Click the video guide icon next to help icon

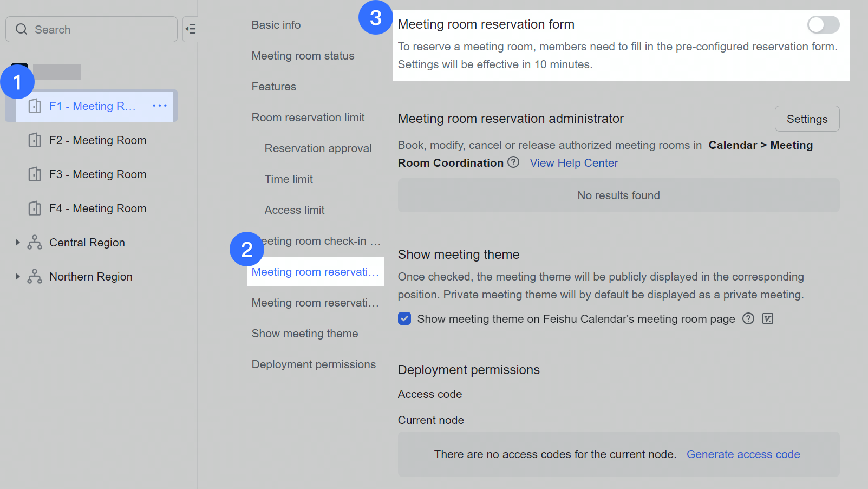(767, 319)
